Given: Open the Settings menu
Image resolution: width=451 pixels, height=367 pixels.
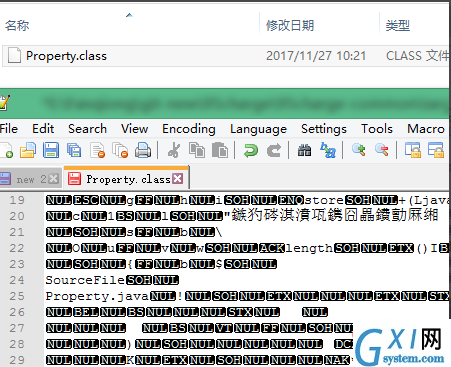Looking at the screenshot, I should [x=324, y=129].
